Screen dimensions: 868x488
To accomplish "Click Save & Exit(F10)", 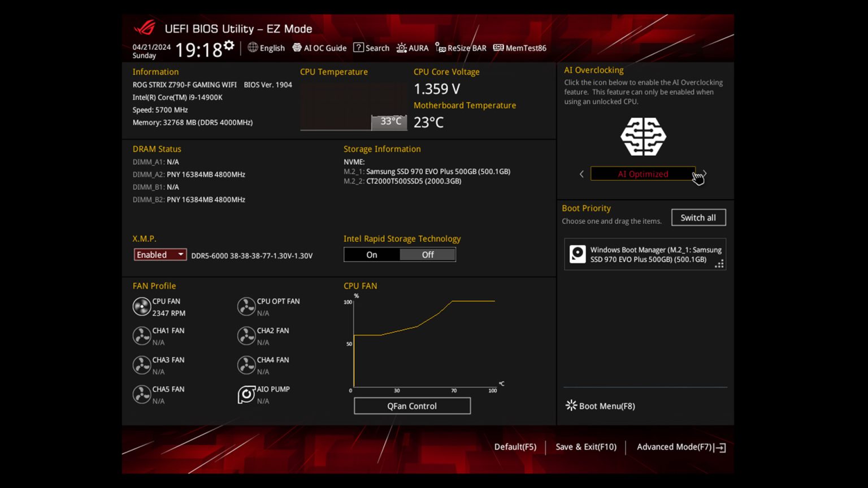I will [x=586, y=447].
